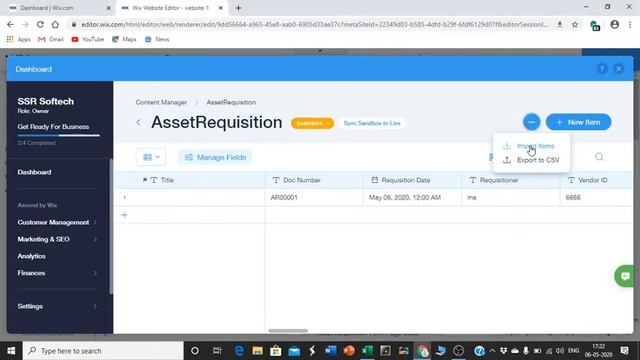Click the Vendor ID cell 6666
The width and height of the screenshot is (640, 360).
coord(596,198)
